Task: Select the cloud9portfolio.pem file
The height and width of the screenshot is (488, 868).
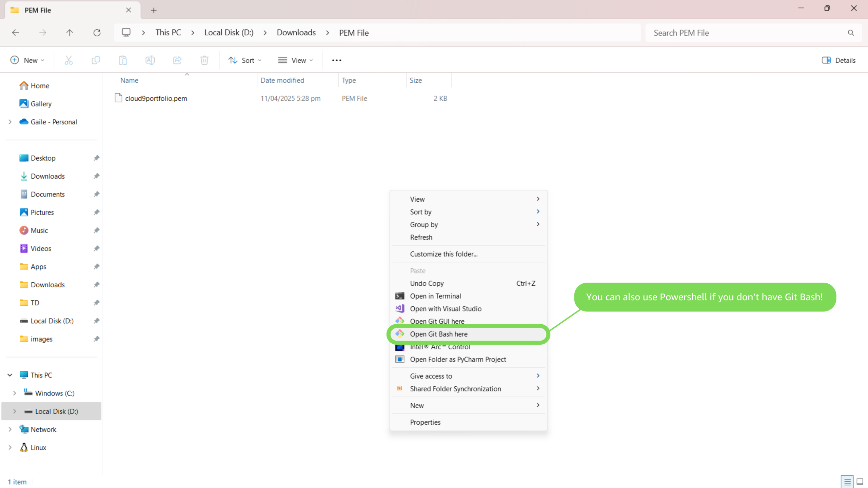Action: tap(156, 98)
